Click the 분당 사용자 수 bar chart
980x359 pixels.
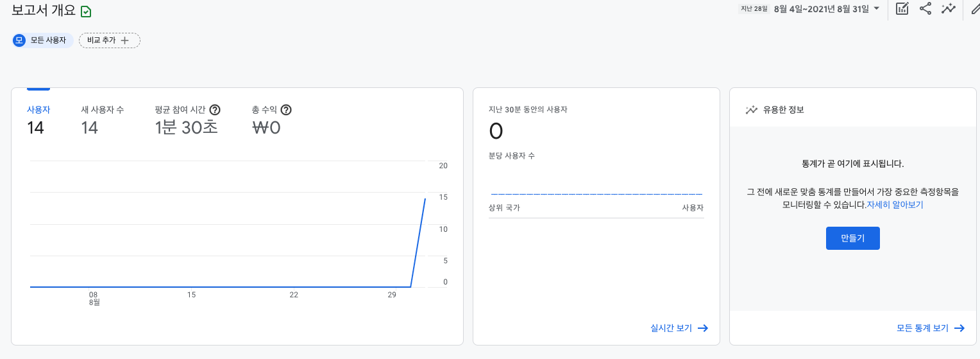(596, 193)
